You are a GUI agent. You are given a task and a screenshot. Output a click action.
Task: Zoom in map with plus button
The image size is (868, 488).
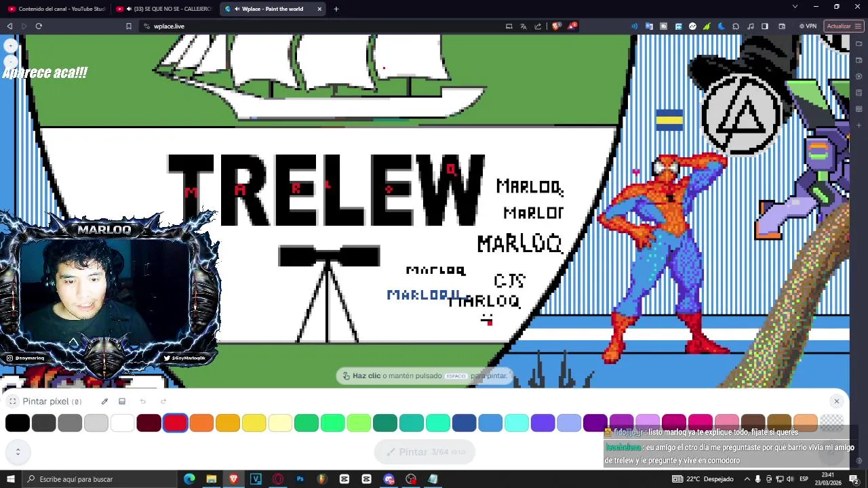pos(10,45)
